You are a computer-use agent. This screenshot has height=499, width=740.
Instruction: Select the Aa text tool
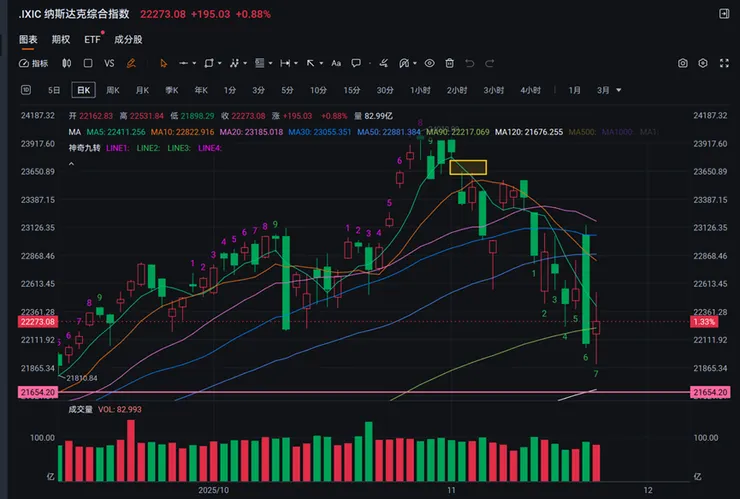pyautogui.click(x=336, y=63)
